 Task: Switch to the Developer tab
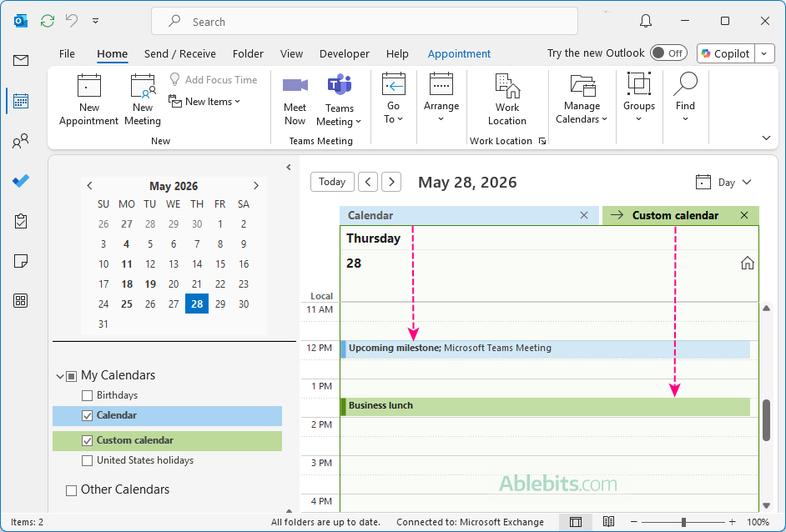(345, 53)
